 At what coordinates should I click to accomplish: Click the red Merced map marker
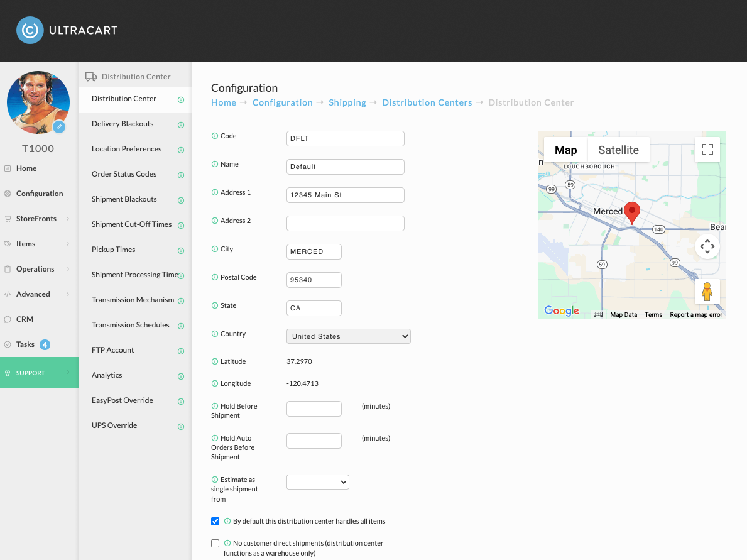[x=631, y=212]
